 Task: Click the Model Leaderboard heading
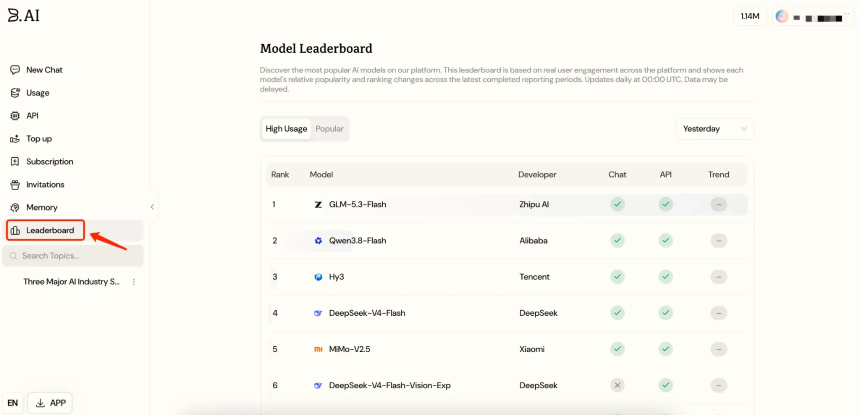tap(316, 48)
